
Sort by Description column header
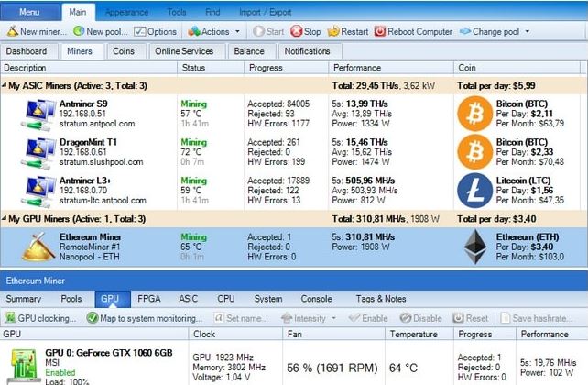coord(89,68)
